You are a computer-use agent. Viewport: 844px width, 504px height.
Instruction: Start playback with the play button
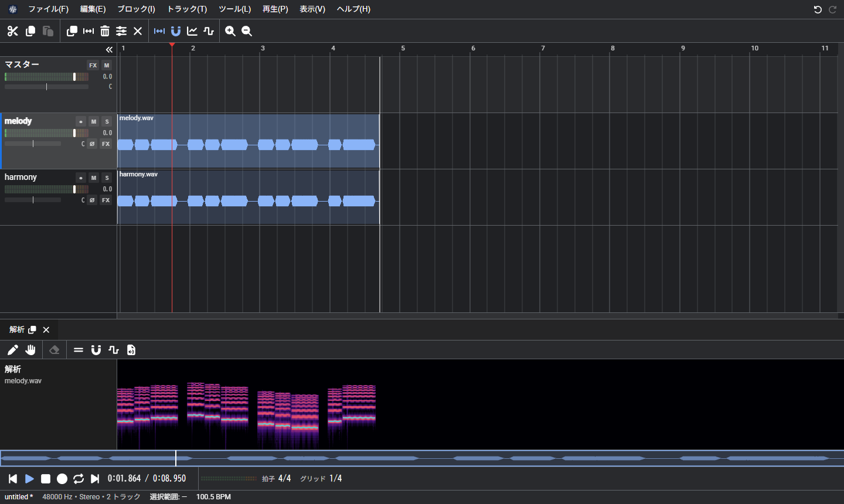click(29, 479)
